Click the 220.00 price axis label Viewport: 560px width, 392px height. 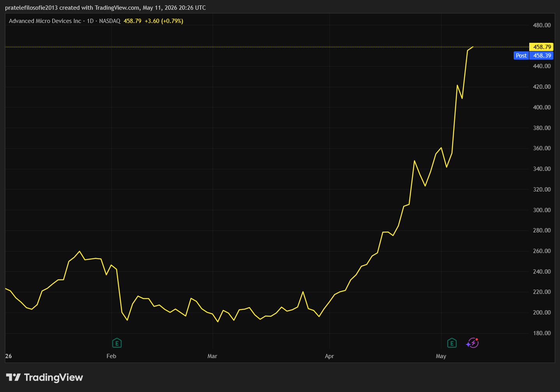tap(542, 292)
